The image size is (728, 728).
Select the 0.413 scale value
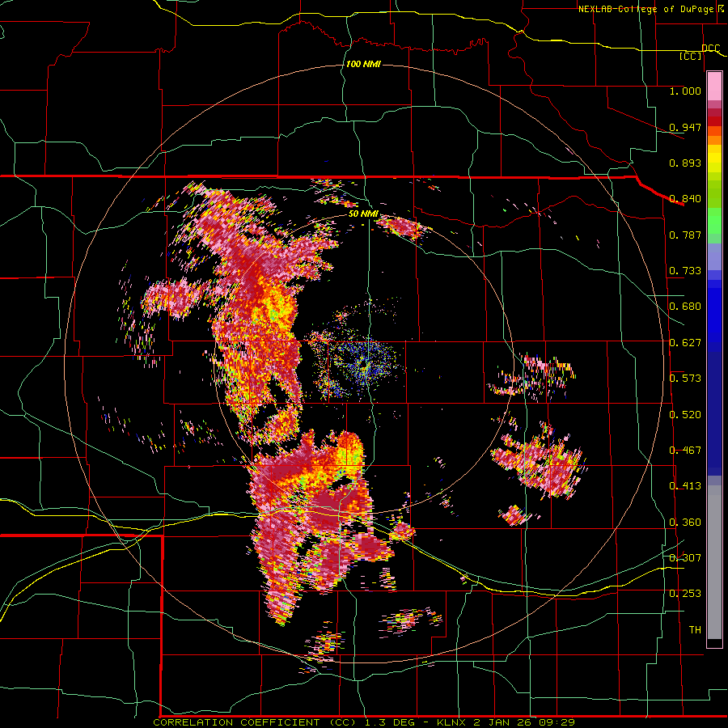tap(685, 486)
